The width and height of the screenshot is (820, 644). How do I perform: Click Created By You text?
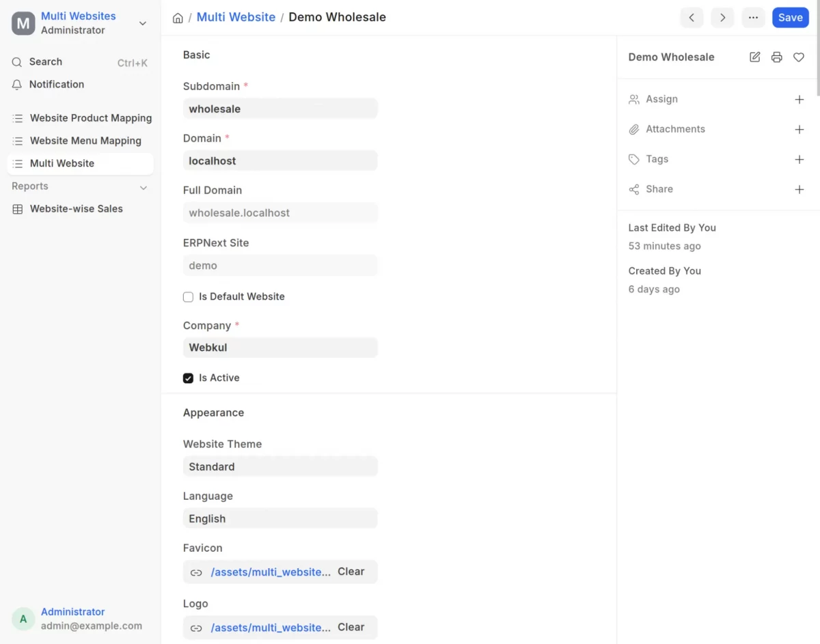[x=665, y=271]
